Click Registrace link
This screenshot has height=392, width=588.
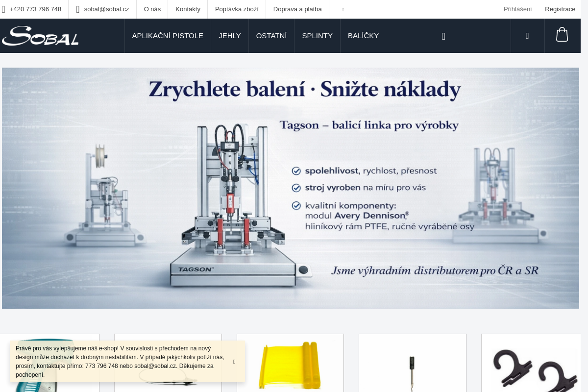tap(560, 9)
